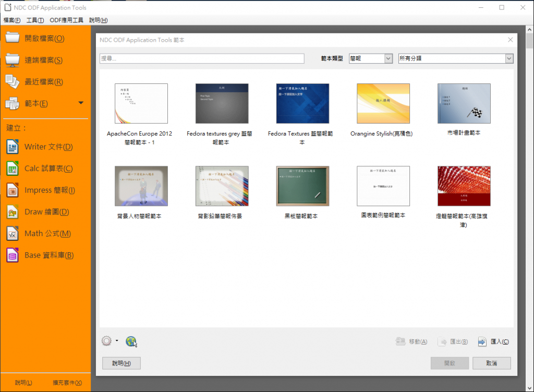Select the Orangine Stylish template thumbnail

click(x=383, y=103)
